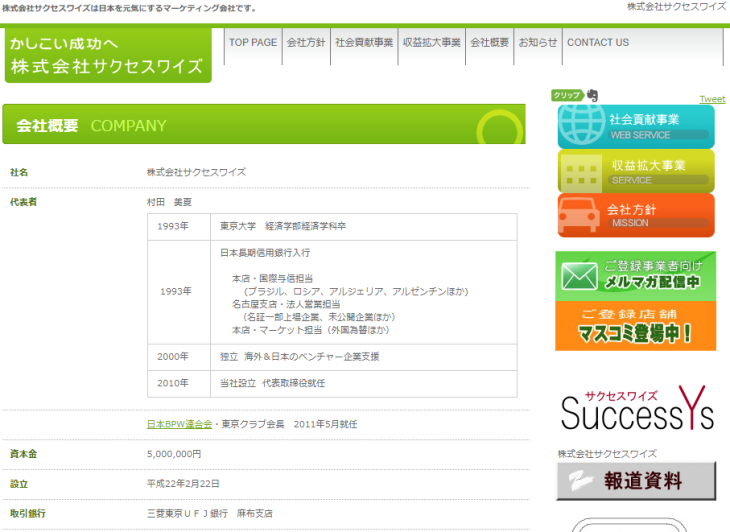
Task: Click the 報道資料 press button
Action: 636,481
